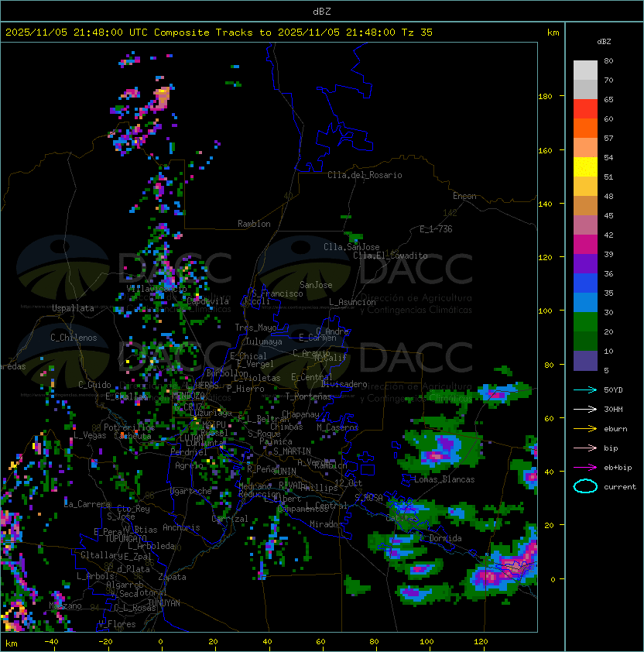This screenshot has width=644, height=652.
Task: Click the 'S_MARTIN' place label
Action: click(x=292, y=451)
